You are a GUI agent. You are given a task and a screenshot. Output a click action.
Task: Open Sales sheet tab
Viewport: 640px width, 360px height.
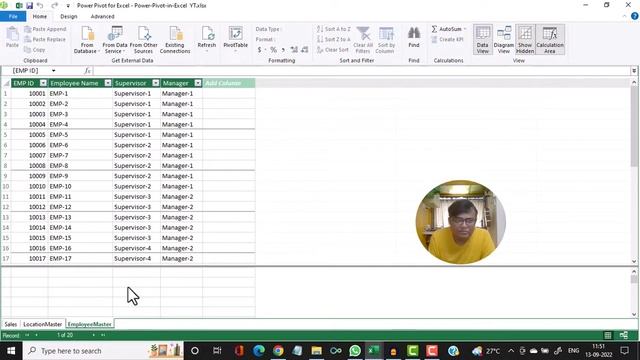[x=11, y=324]
